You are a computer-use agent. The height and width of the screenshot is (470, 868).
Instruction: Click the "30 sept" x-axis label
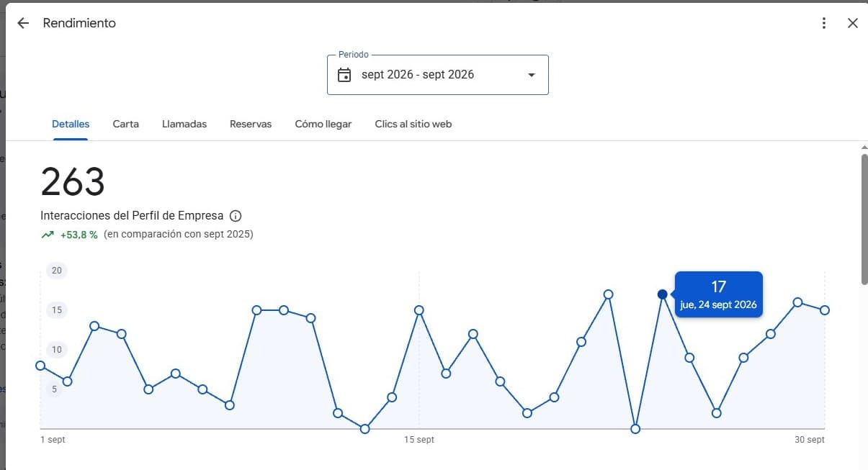coord(810,440)
